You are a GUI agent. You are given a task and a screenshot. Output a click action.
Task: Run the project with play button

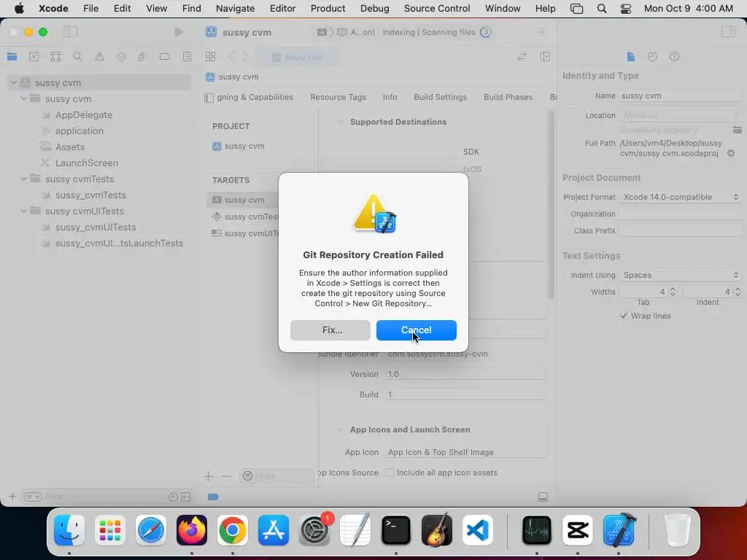pyautogui.click(x=179, y=32)
